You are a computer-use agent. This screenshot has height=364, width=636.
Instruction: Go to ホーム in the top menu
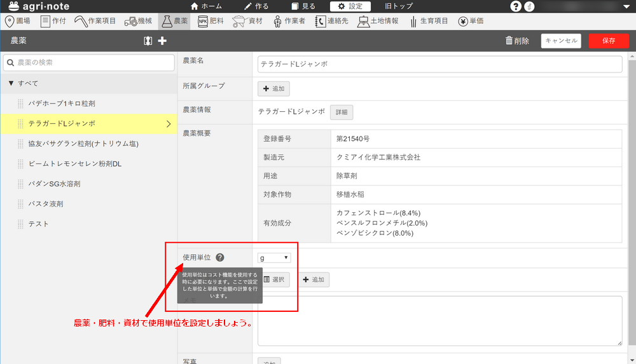coord(206,6)
